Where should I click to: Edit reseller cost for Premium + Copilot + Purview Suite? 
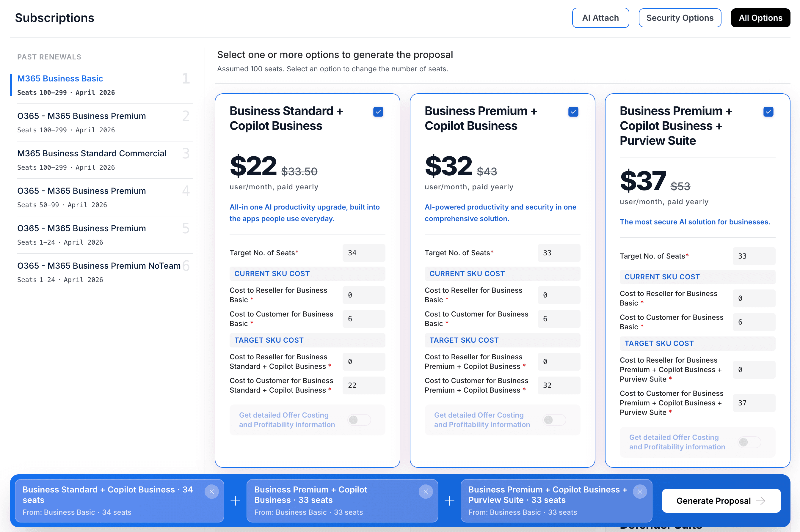click(x=754, y=370)
